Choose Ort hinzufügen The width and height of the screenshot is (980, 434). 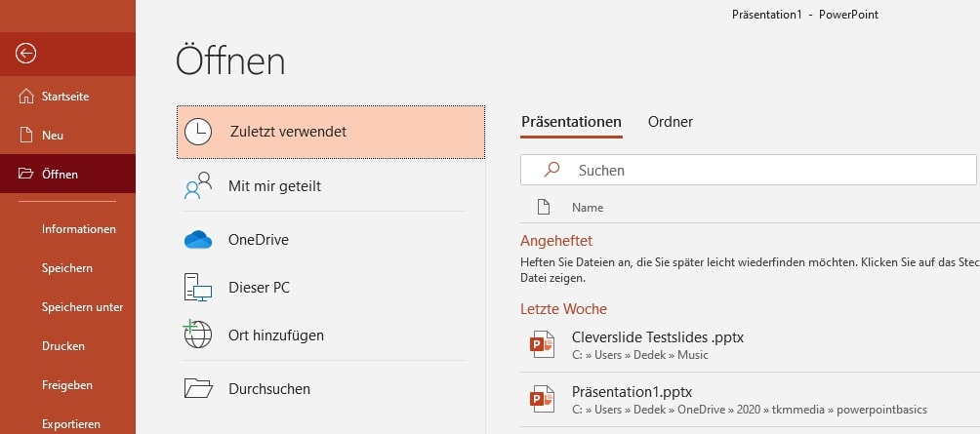324,335
